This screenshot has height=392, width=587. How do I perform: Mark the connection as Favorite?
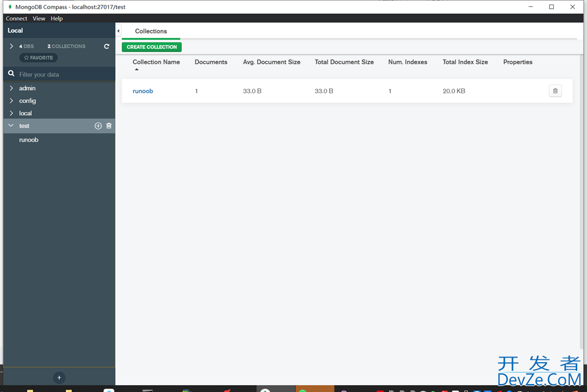click(x=38, y=58)
